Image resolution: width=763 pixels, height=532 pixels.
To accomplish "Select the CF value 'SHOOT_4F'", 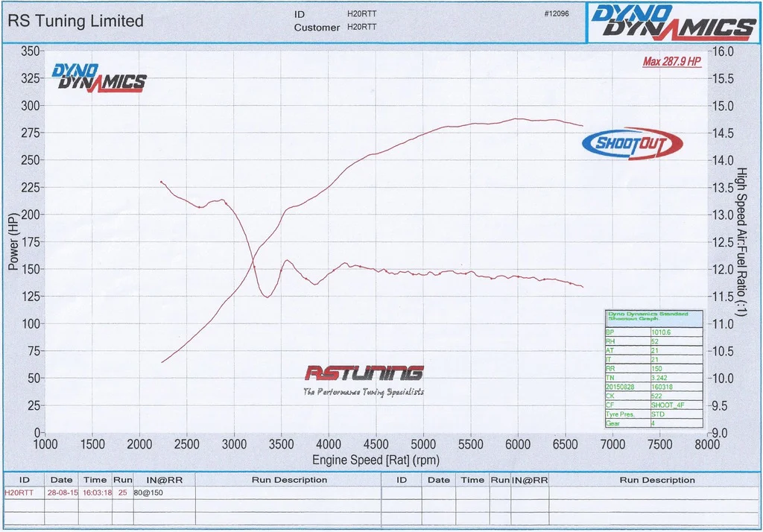I will click(668, 405).
